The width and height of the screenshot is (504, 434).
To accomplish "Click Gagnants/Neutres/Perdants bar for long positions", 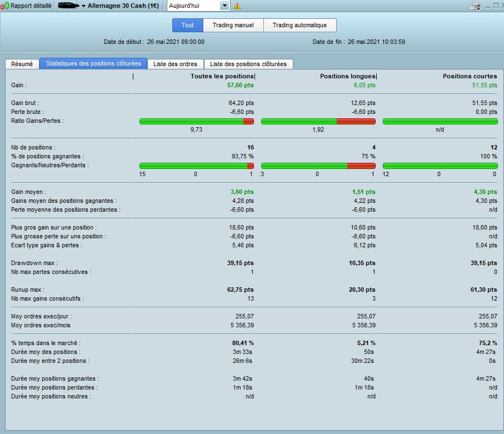I will click(318, 166).
